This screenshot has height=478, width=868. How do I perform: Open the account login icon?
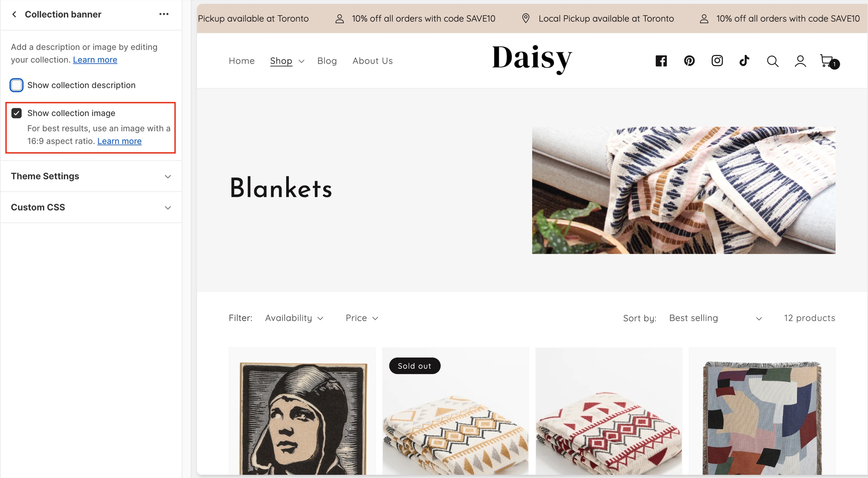[x=800, y=61]
